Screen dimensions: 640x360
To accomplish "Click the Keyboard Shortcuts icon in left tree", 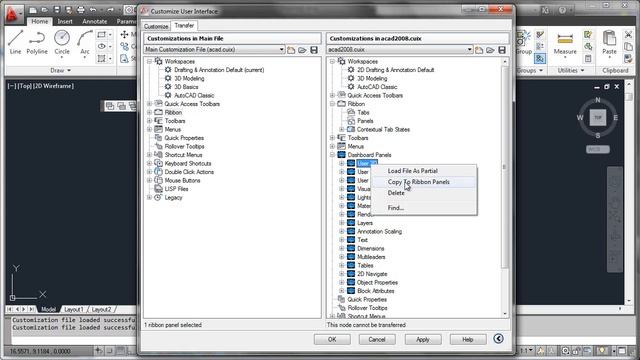I will click(158, 163).
